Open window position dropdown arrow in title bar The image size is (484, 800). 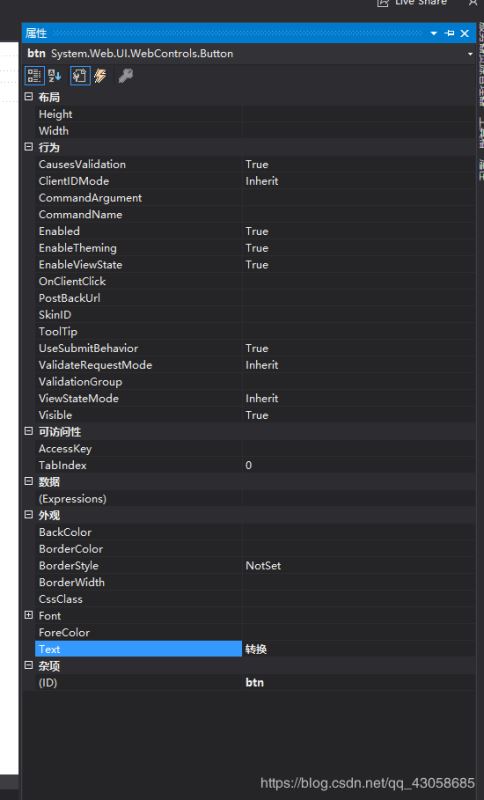pyautogui.click(x=434, y=33)
